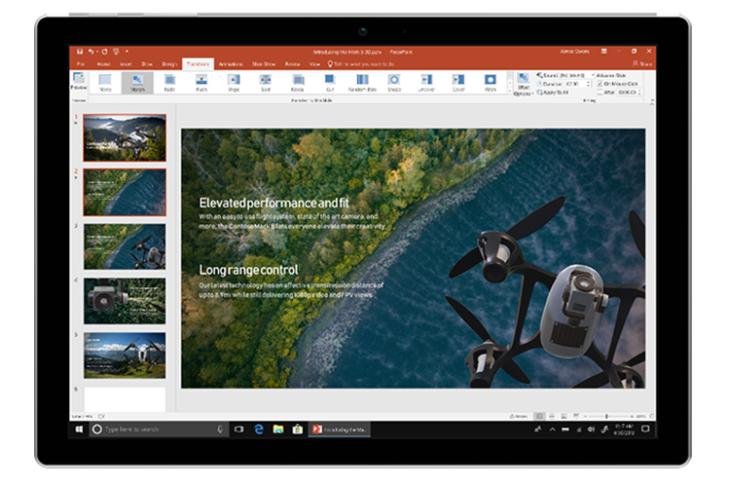Open the Design ribbon tab

pos(169,64)
